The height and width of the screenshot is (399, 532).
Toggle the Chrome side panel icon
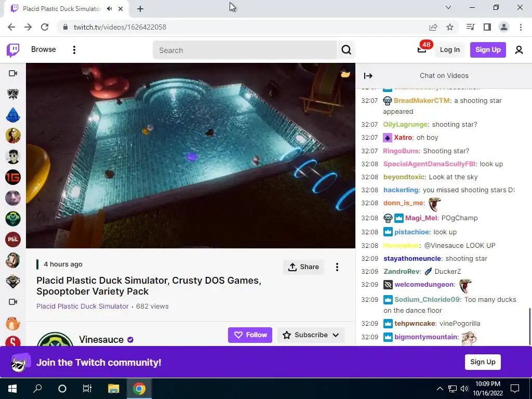(x=487, y=27)
